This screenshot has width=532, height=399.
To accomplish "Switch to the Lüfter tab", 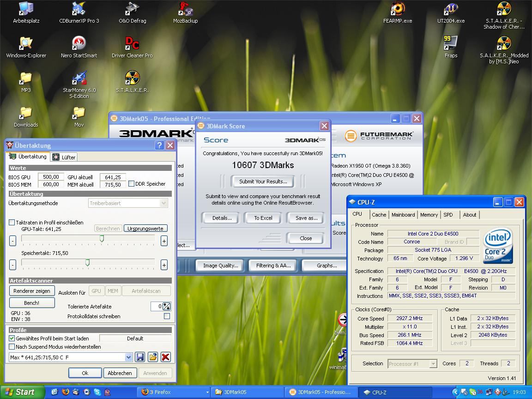I will coord(65,157).
